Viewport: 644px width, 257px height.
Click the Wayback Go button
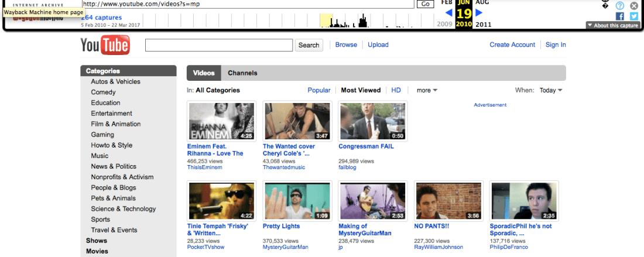426,4
